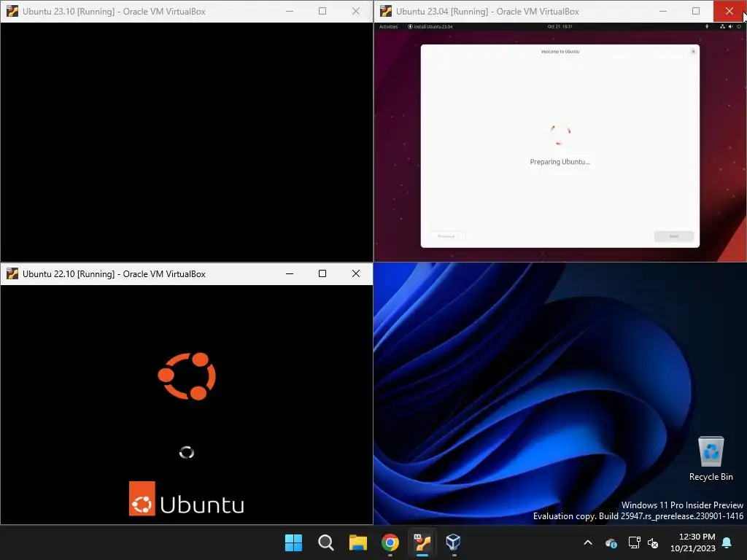The image size is (747, 560).
Task: Click the network display tray icon
Action: pos(634,542)
